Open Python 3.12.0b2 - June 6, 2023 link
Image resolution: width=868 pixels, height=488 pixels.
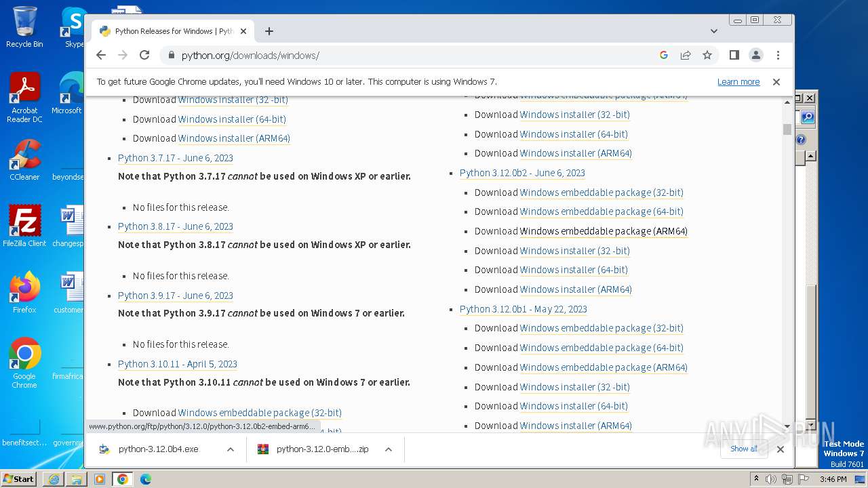click(x=522, y=173)
